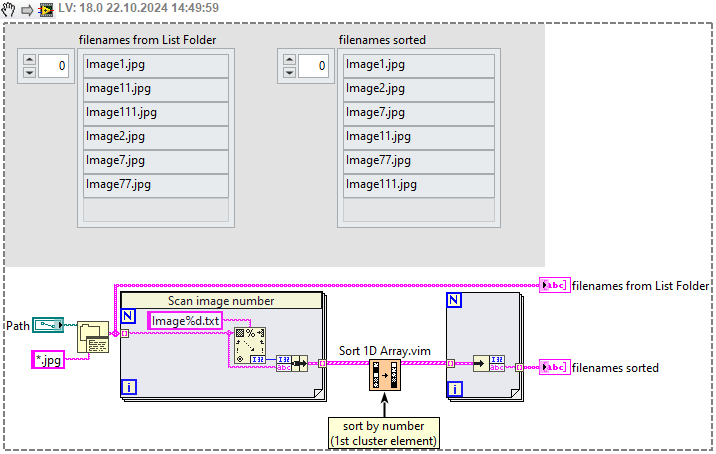Screen dimensions: 716x454
Task: Click the empty seventh cell of unsorted array
Action: click(156, 210)
